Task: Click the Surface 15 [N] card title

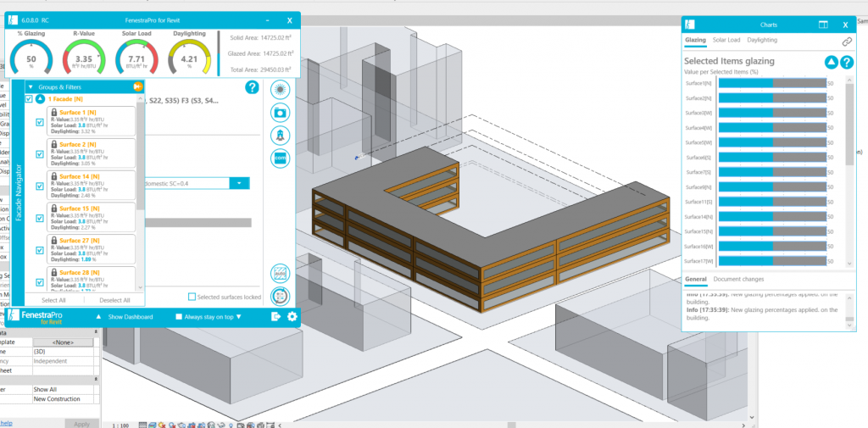Action: 80,208
